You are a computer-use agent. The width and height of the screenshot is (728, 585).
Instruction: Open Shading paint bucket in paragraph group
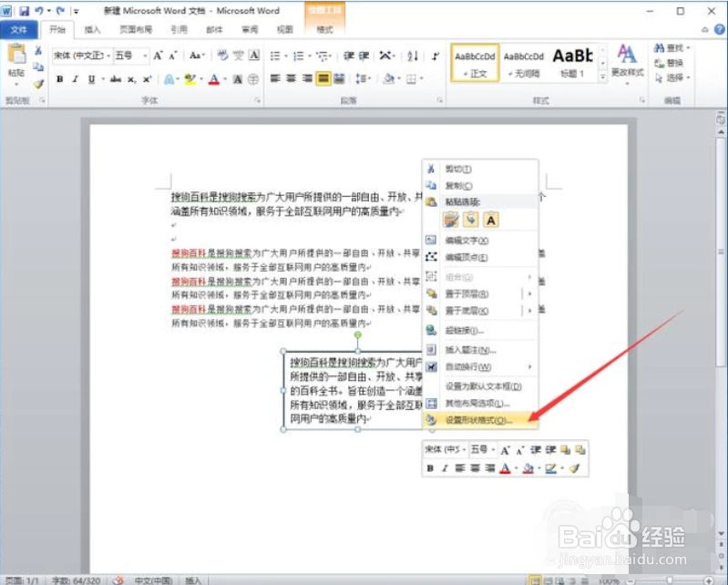click(391, 79)
